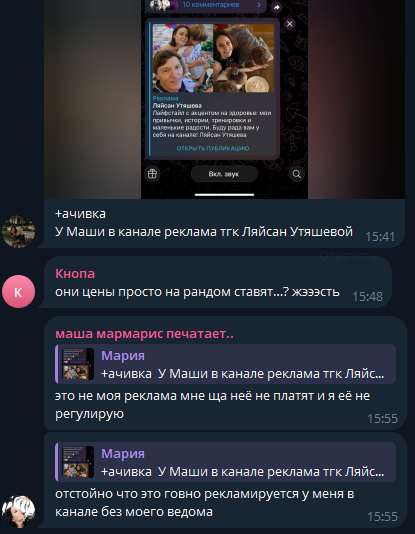The image size is (415, 534).
Task: Open the commenter avatars next to 10 комментариев
Action: (x=163, y=5)
